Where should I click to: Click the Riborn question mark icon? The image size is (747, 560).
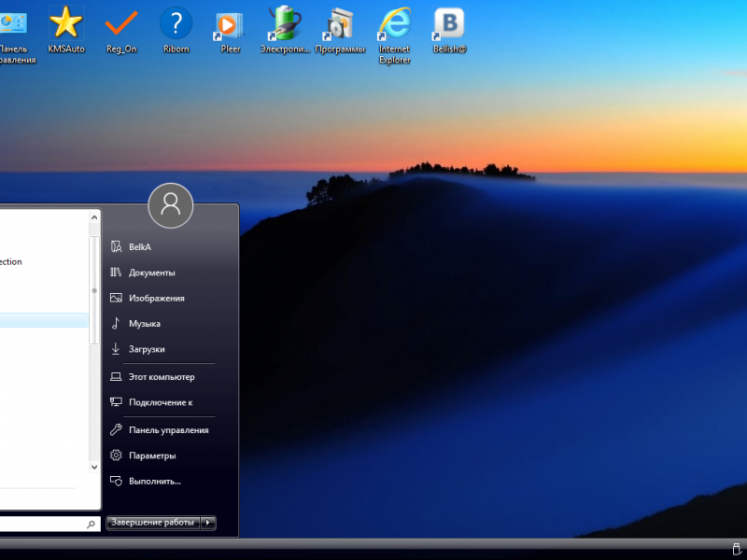coord(176,29)
